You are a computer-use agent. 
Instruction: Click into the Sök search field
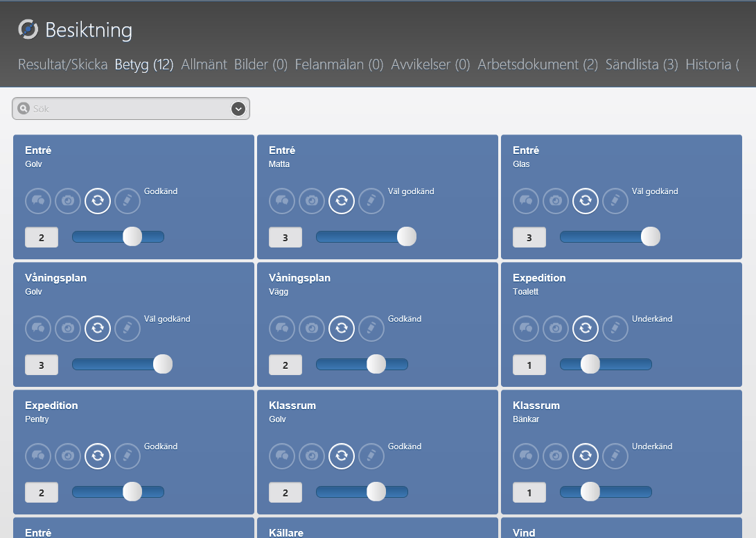[x=131, y=109]
